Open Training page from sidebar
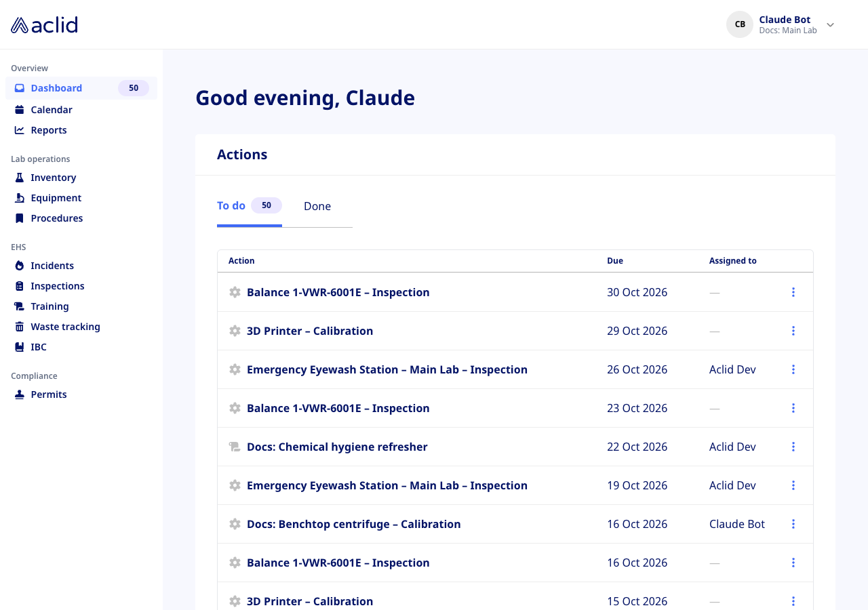Viewport: 868px width, 610px height. tap(50, 306)
